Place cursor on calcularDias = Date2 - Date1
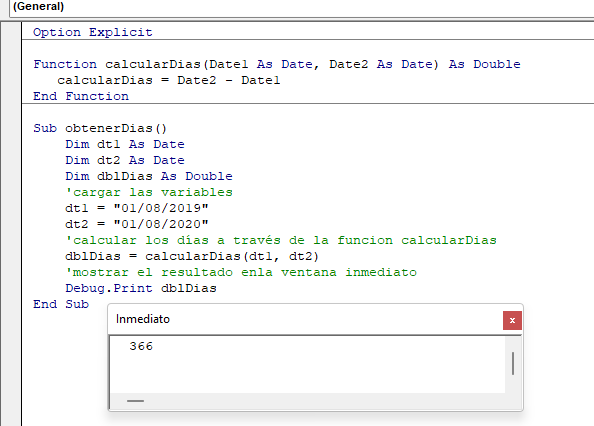Screen dimensions: 594x426 169,80
